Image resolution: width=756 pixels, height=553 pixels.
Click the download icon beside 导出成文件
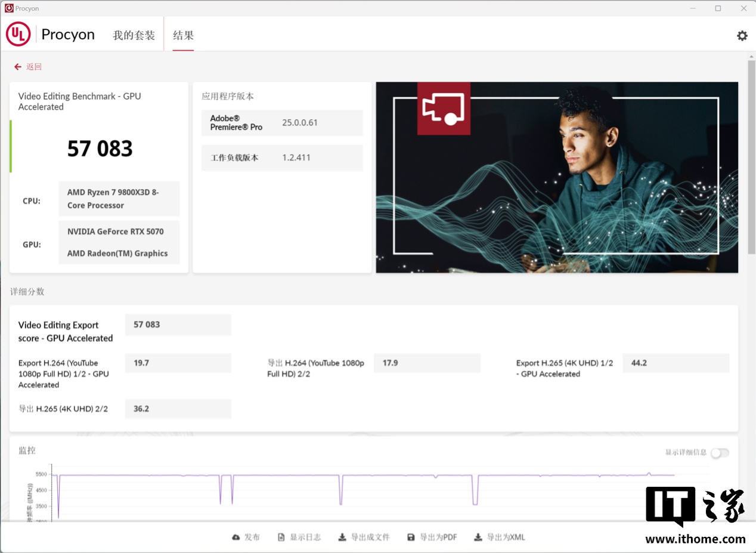tap(342, 537)
